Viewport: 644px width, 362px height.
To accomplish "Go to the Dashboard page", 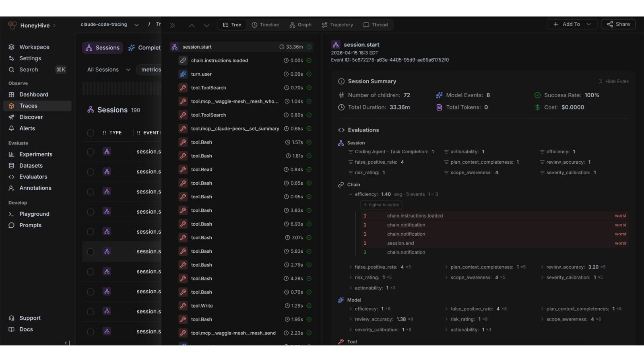I will (34, 95).
